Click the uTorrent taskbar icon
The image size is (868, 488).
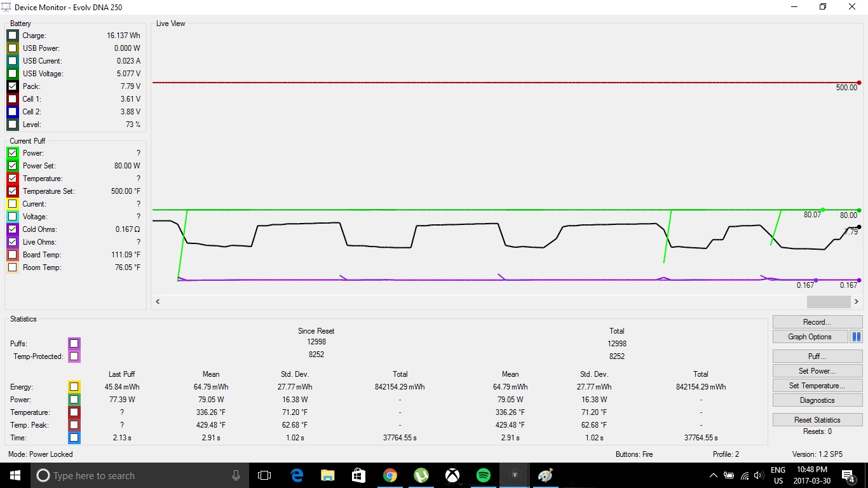421,475
